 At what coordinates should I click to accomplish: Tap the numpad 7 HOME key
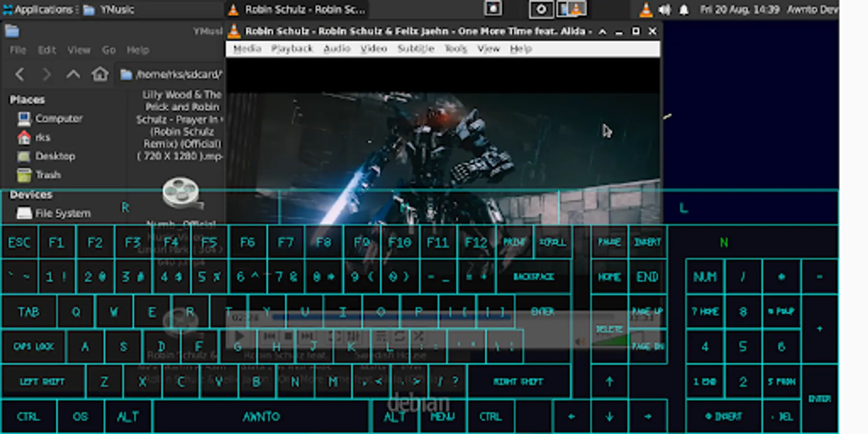coord(705,312)
